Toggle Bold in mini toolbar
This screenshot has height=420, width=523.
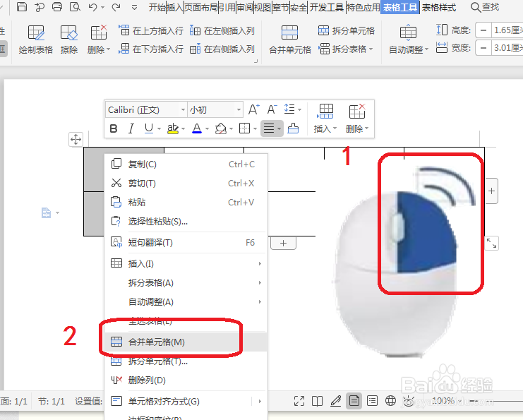pos(114,128)
